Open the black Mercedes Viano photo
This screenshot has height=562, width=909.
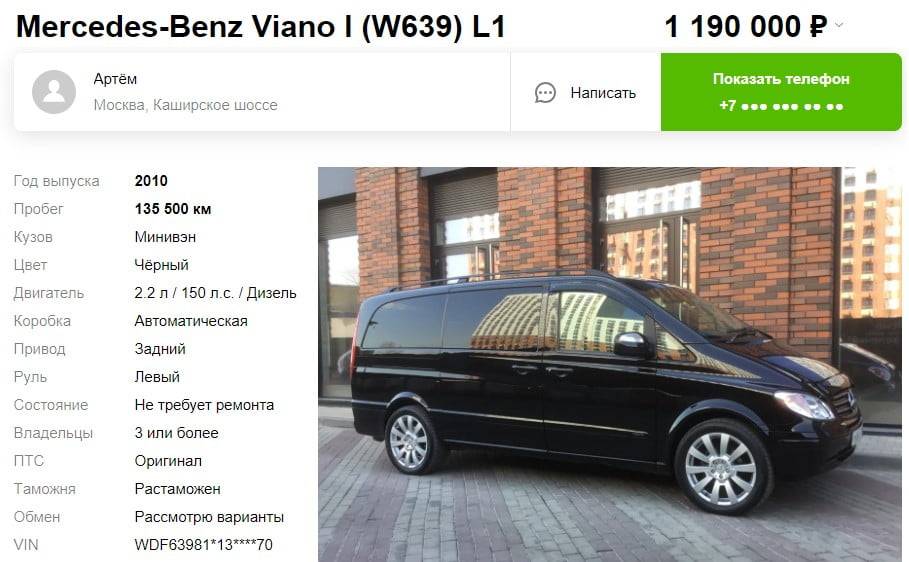tap(609, 364)
